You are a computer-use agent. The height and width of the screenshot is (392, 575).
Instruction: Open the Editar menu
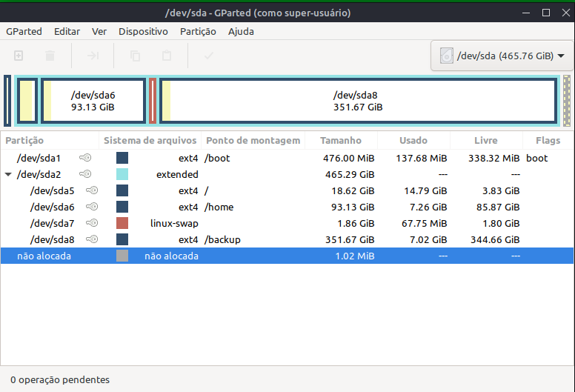click(x=67, y=32)
